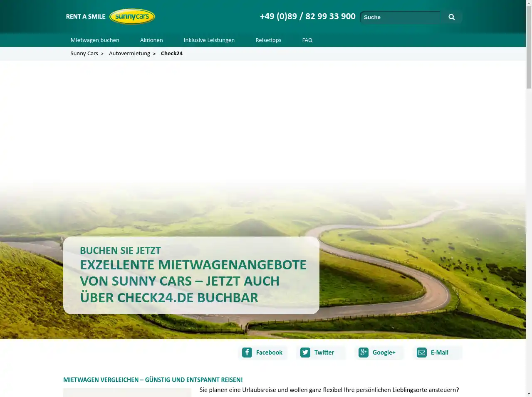
Task: Click the Google+ share label
Action: [x=384, y=353]
